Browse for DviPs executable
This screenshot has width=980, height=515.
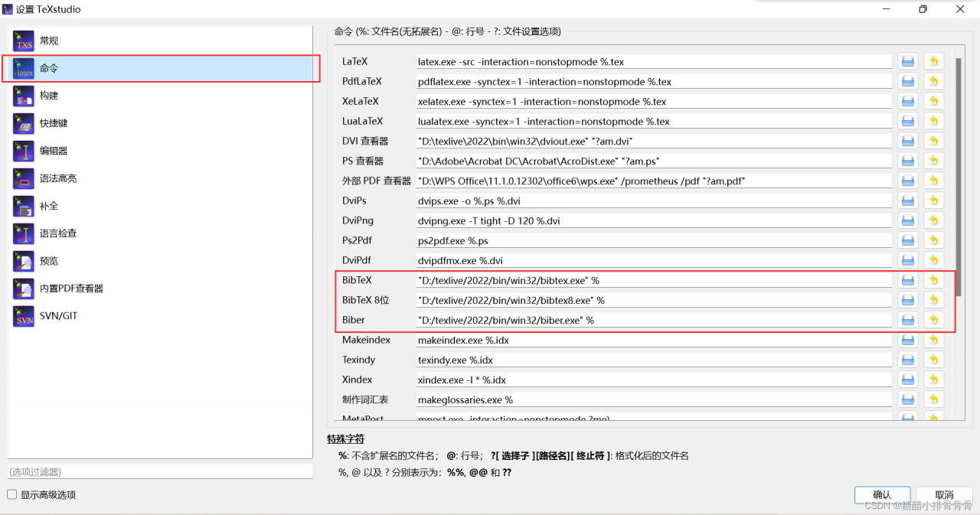(x=908, y=200)
